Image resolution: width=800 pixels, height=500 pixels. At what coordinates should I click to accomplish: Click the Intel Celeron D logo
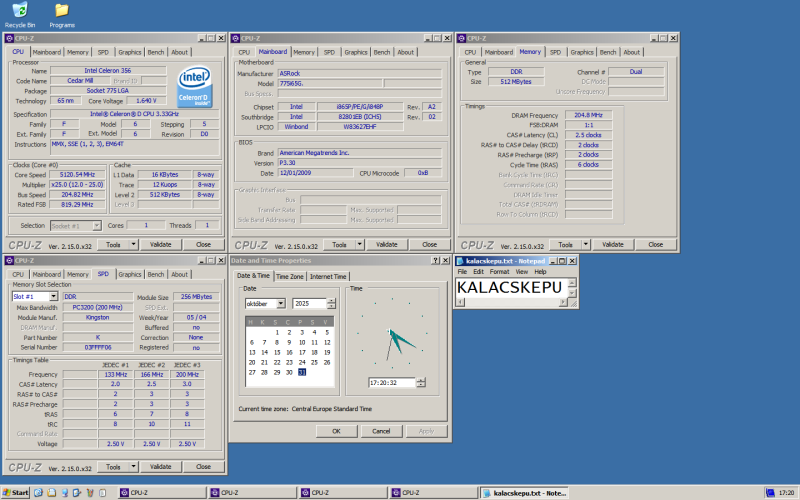(194, 85)
